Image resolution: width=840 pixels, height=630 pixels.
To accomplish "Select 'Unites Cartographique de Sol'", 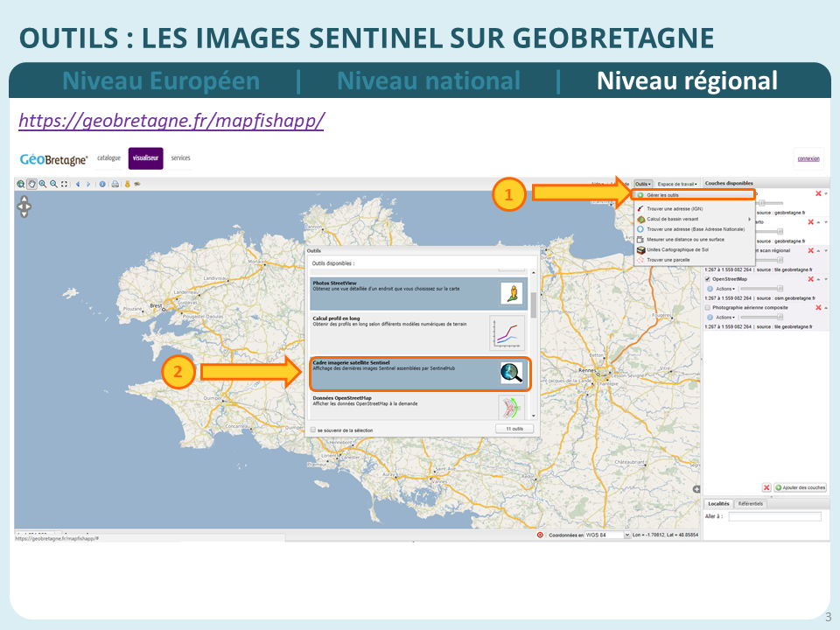I will [x=694, y=249].
